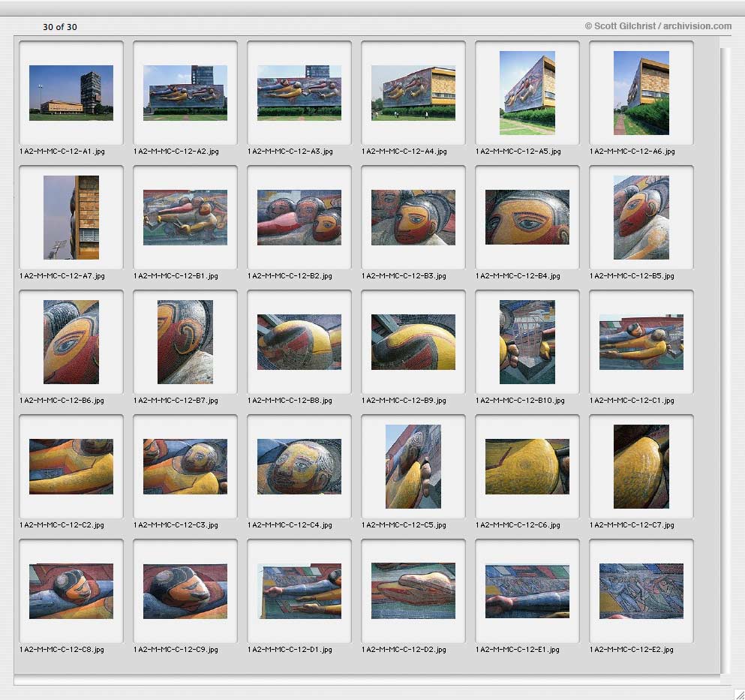
Task: Click the 1A2-M-MC-C-12-B7.jpg filename label
Action: pyautogui.click(x=176, y=401)
